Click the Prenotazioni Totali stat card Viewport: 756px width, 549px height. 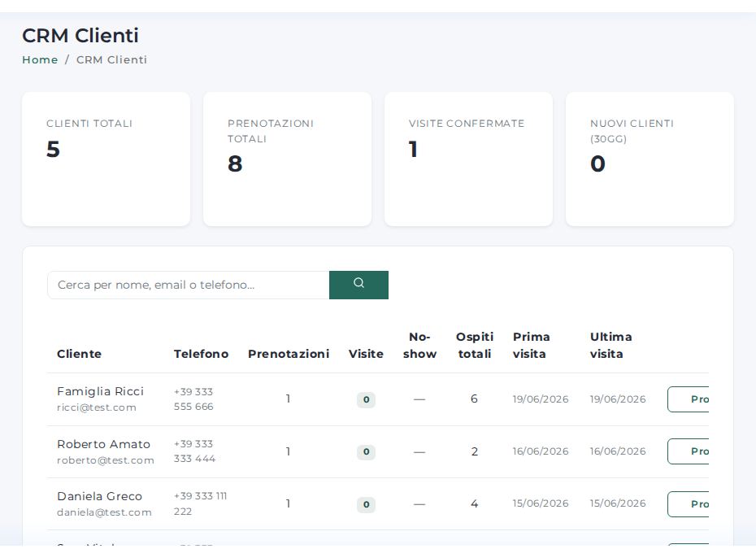[x=287, y=159]
